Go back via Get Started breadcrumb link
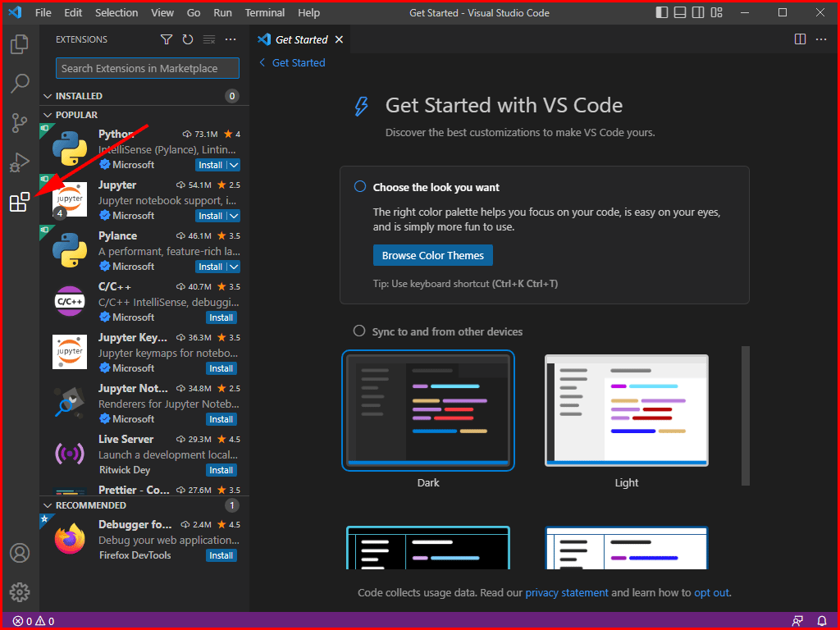 (x=292, y=62)
